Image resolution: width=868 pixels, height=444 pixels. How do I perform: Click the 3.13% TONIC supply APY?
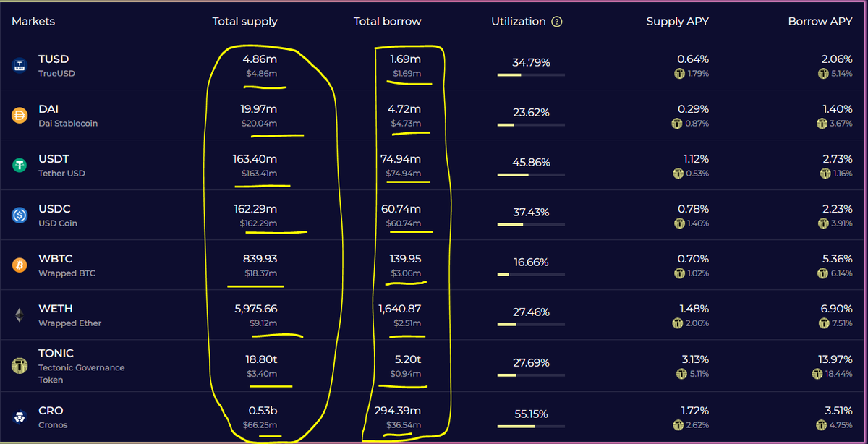(694, 359)
